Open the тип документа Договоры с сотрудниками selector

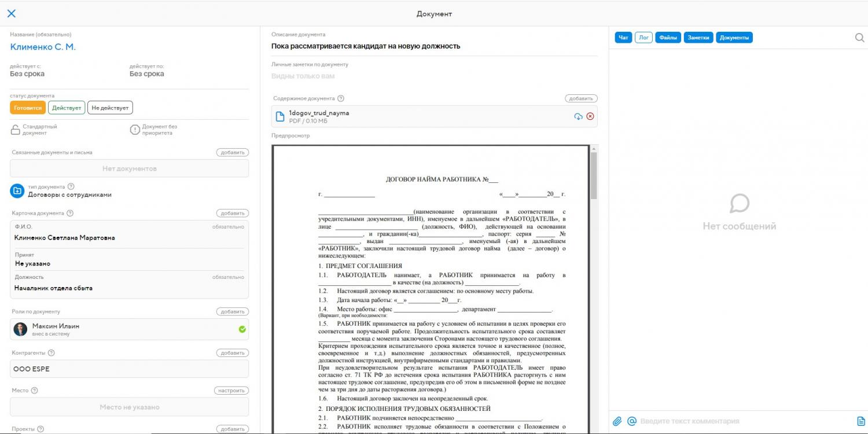(69, 194)
